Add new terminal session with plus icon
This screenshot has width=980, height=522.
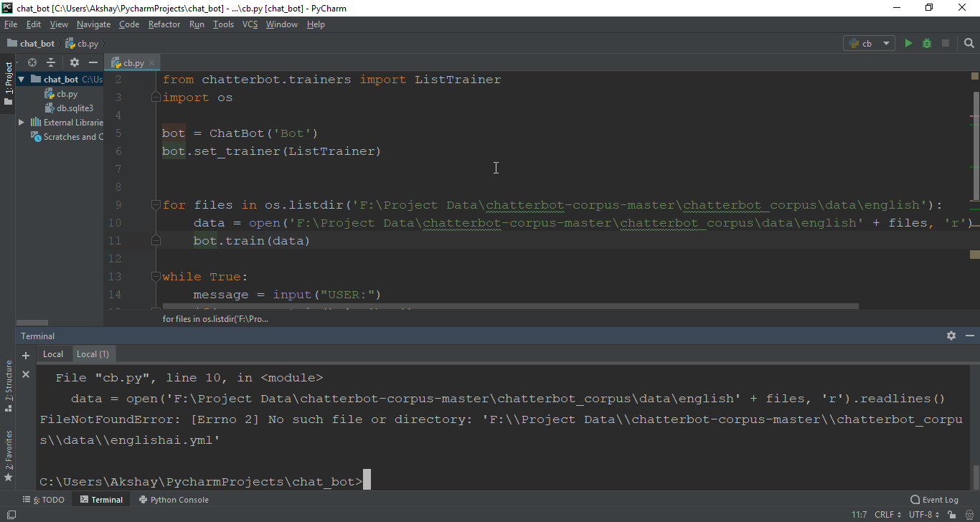25,354
